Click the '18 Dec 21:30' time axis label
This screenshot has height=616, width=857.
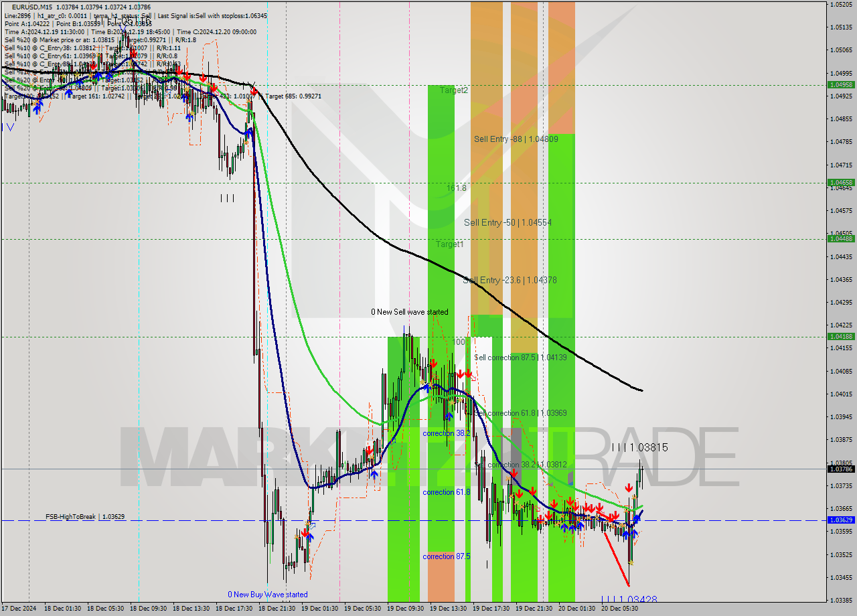[277, 609]
